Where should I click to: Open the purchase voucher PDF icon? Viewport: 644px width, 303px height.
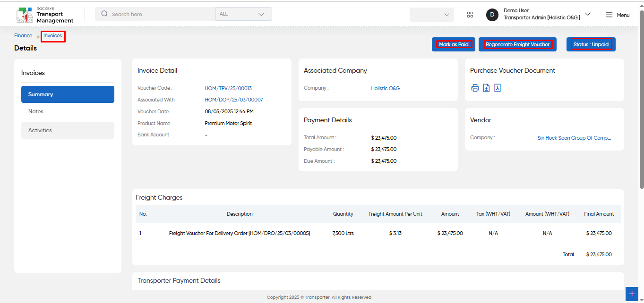click(498, 88)
